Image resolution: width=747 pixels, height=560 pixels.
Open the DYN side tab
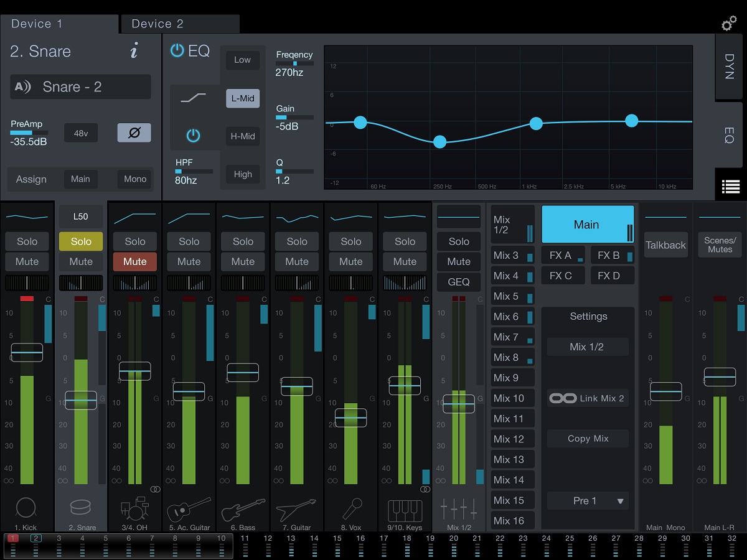[x=730, y=67]
